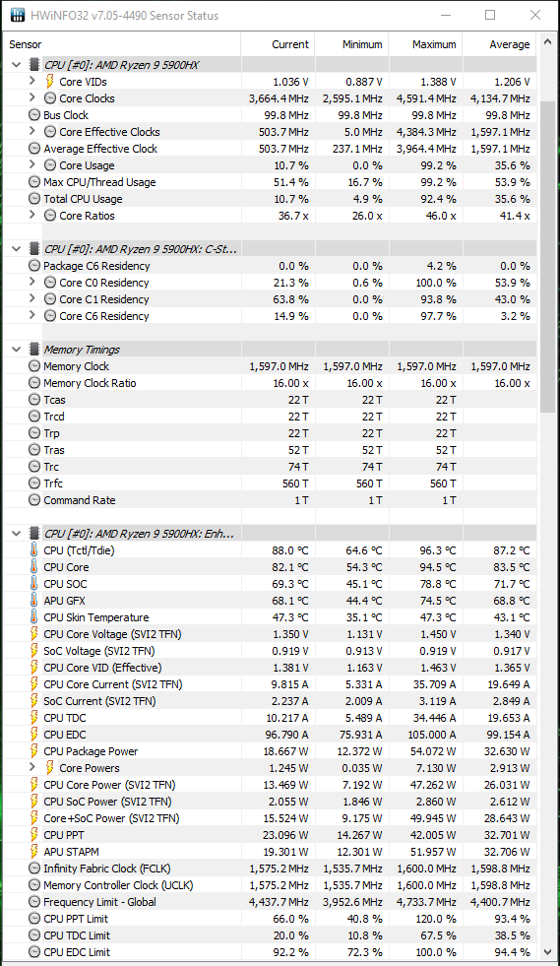560x966 pixels.
Task: Click the icon next to Core Usage
Action: [50, 165]
